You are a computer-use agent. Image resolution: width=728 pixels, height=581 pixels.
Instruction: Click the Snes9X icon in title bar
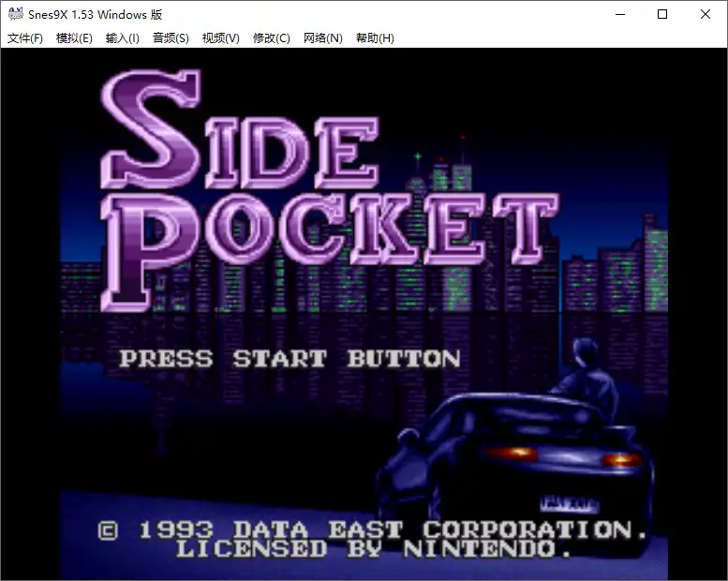coord(15,14)
